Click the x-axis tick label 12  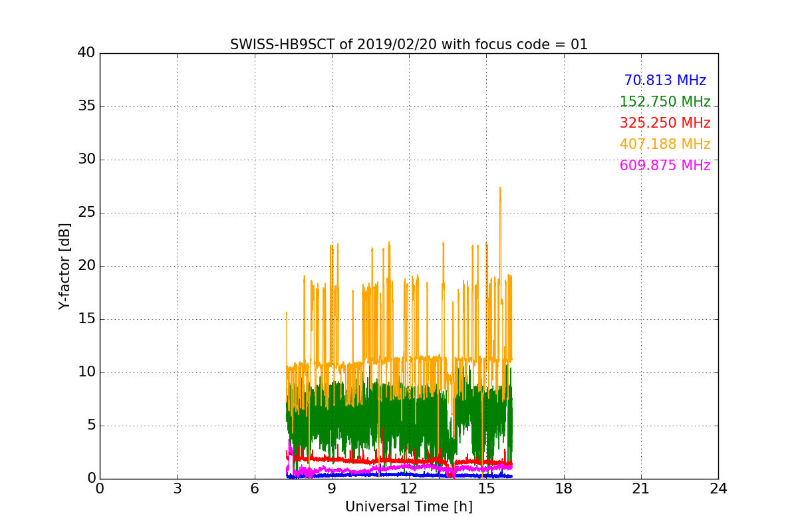click(x=409, y=488)
